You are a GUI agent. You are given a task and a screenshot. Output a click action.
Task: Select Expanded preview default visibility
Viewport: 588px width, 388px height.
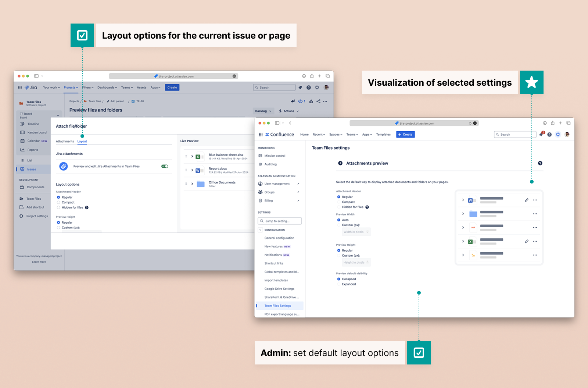click(x=339, y=284)
